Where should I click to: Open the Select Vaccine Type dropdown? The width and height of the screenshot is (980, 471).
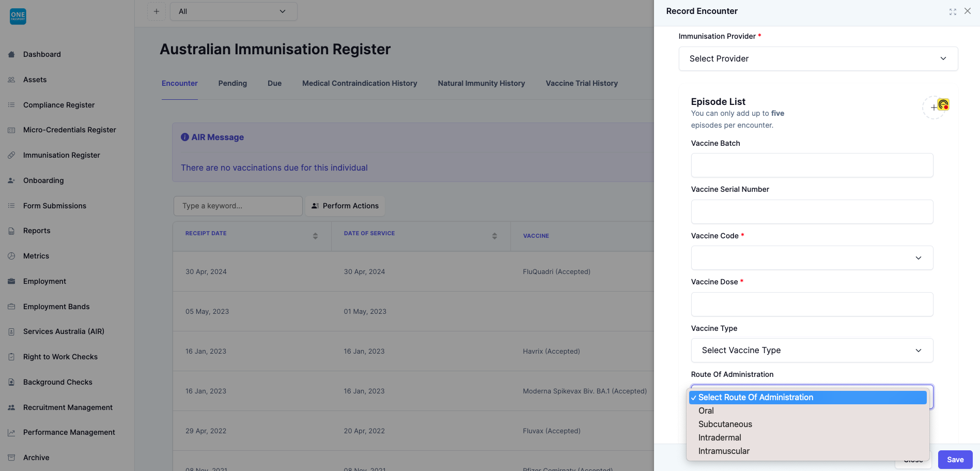[812, 350]
